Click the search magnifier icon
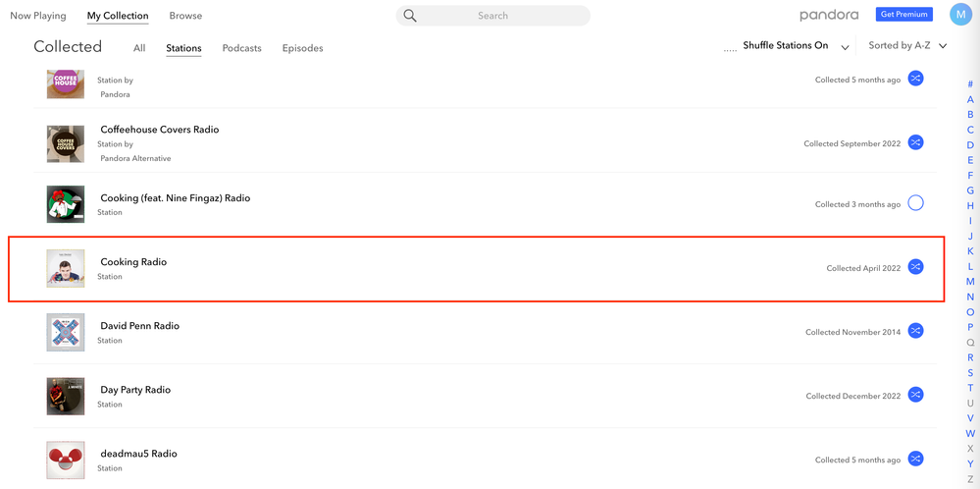980x489 pixels. (x=410, y=16)
